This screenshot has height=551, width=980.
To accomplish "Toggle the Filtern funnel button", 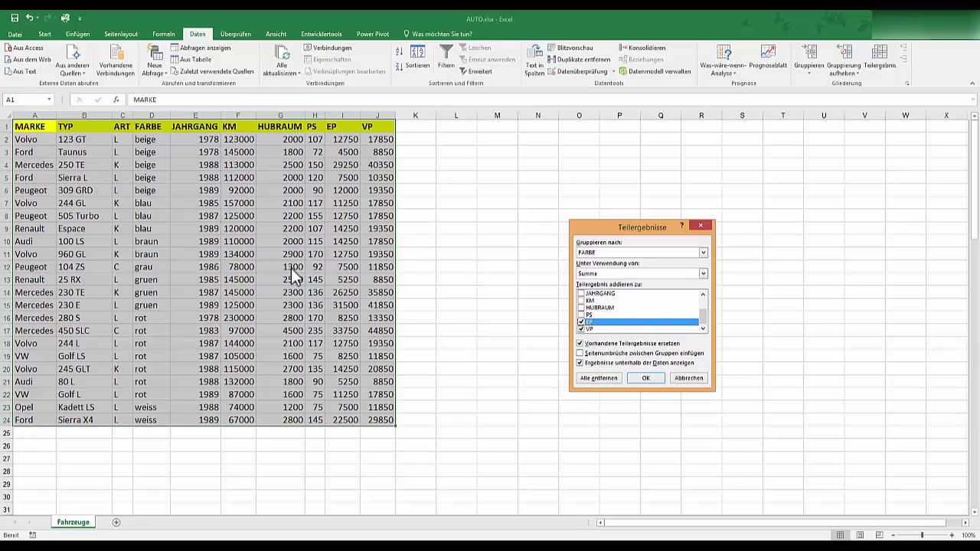I will [446, 58].
